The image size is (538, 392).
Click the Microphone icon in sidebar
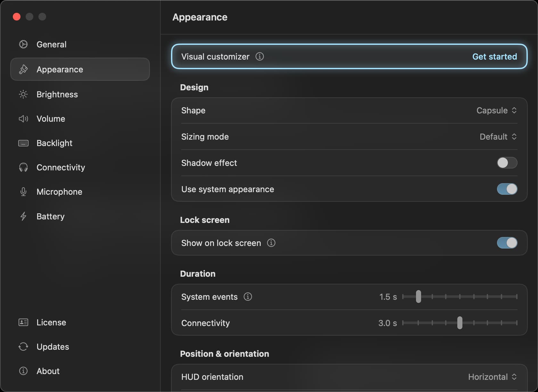point(23,192)
